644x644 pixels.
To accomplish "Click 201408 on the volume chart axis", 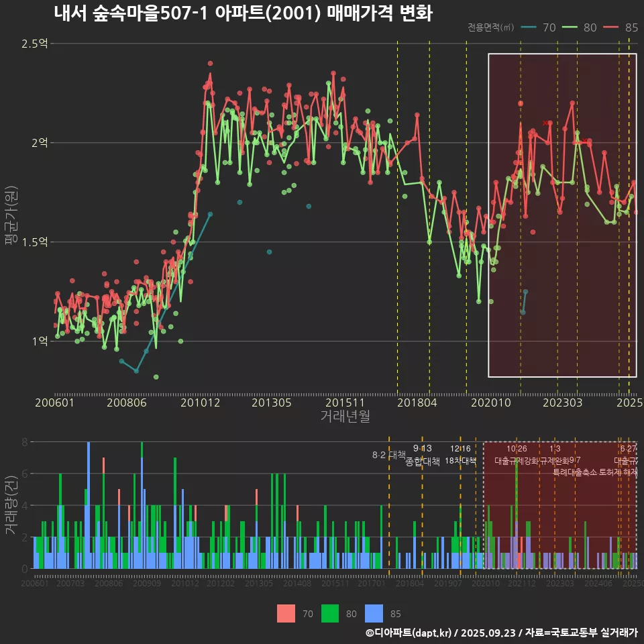I will tap(297, 583).
